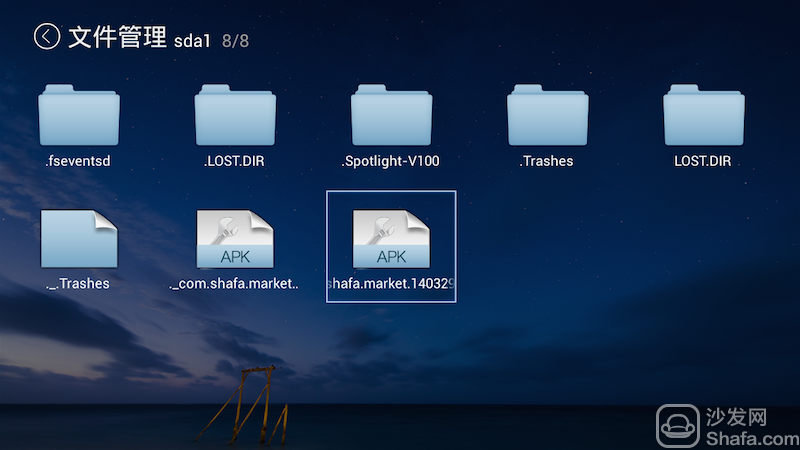Click the .Spotlight-V100 name label

pos(390,161)
